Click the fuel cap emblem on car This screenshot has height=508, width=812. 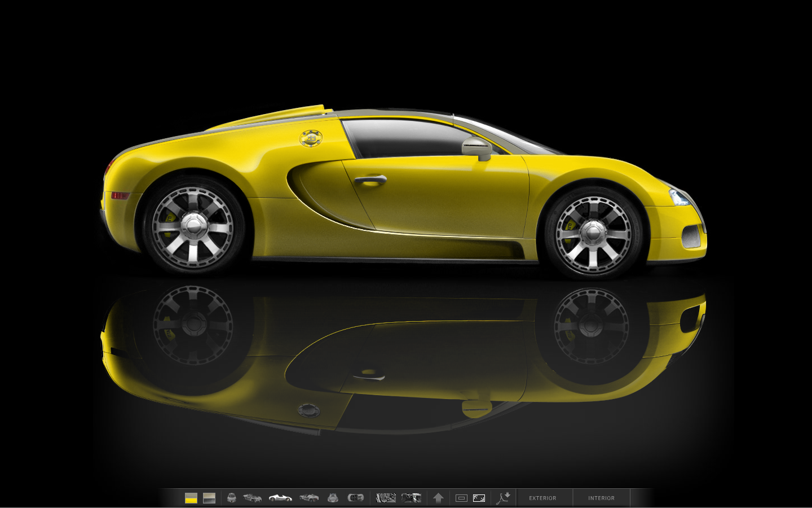[x=311, y=138]
